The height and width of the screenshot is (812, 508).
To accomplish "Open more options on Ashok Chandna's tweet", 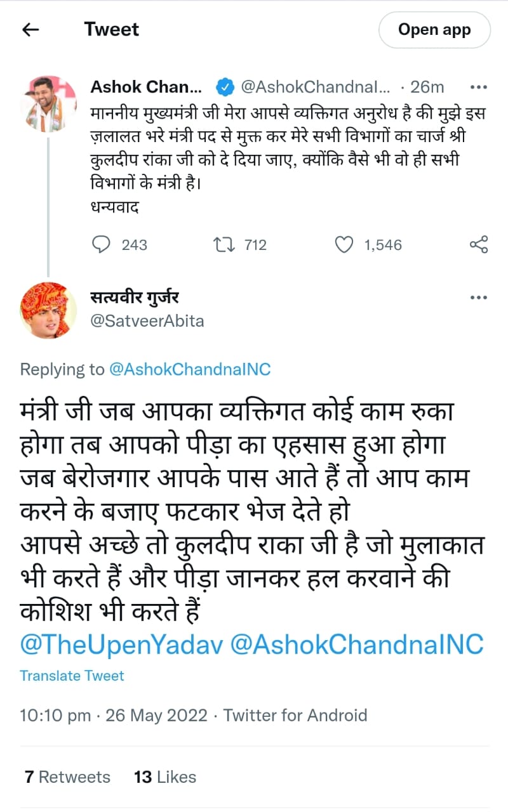I will coord(478,87).
